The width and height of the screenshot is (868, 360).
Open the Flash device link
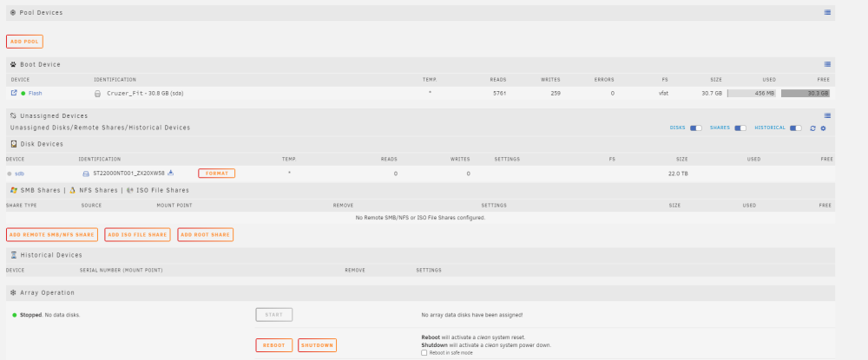click(x=35, y=94)
